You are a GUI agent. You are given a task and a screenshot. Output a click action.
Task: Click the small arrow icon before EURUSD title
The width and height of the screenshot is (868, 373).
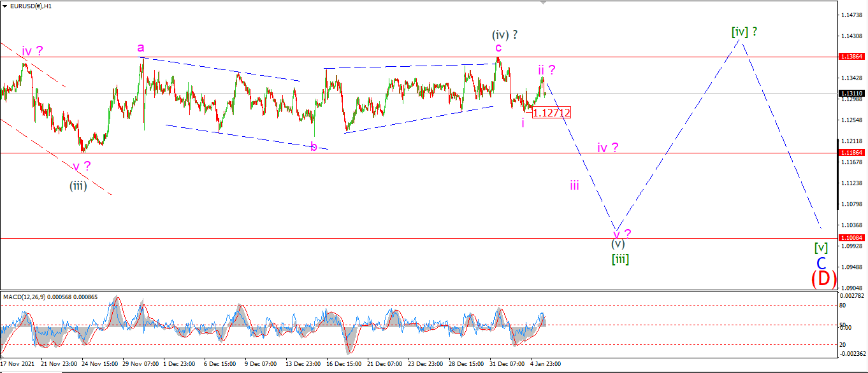pos(5,6)
